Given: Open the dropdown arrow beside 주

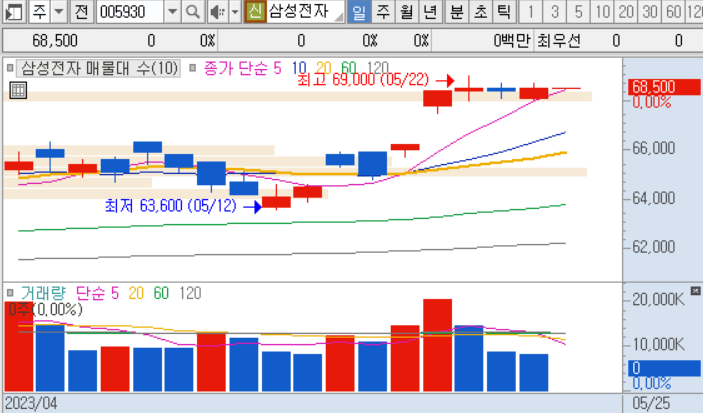Looking at the screenshot, I should pyautogui.click(x=59, y=12).
